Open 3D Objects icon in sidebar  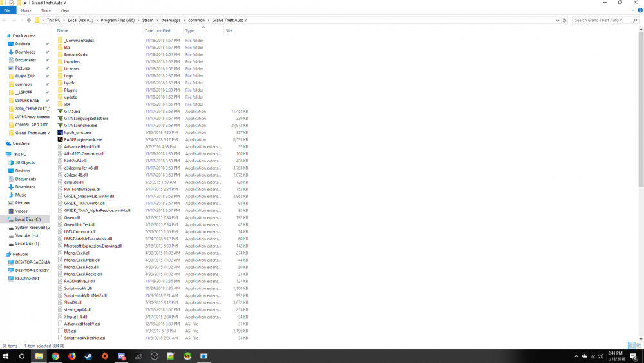click(x=11, y=162)
